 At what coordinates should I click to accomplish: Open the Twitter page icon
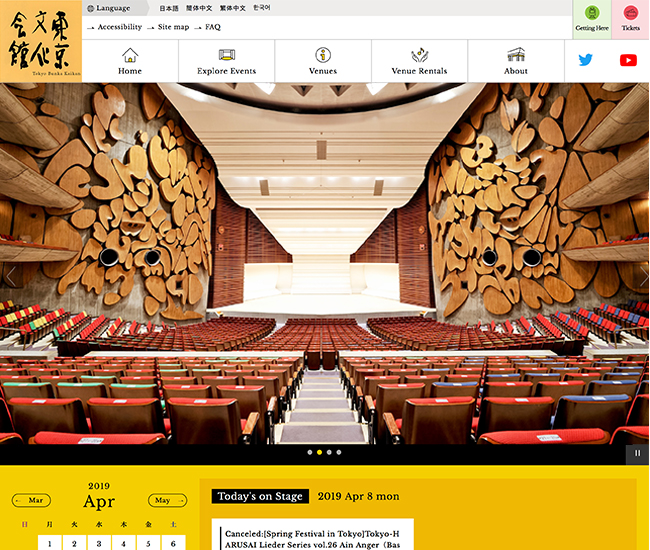pyautogui.click(x=585, y=60)
